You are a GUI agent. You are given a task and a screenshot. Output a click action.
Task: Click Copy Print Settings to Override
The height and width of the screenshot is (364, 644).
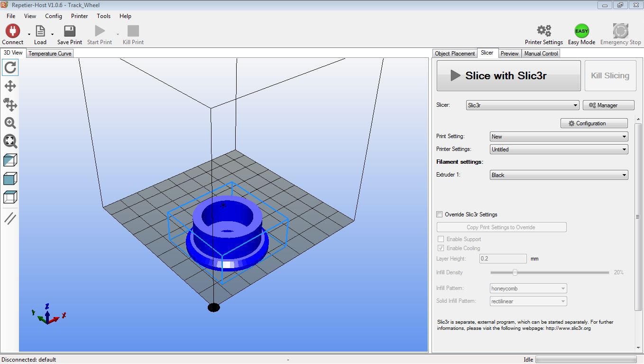point(501,227)
